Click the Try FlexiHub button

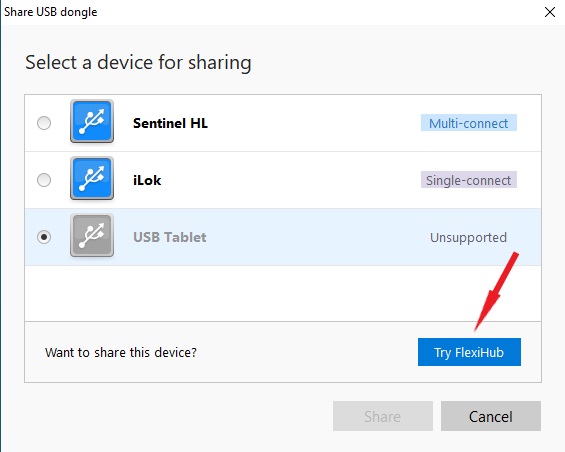[x=469, y=352]
